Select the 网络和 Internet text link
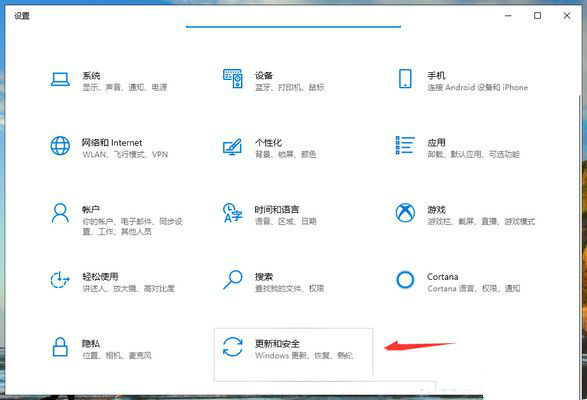 (x=112, y=143)
